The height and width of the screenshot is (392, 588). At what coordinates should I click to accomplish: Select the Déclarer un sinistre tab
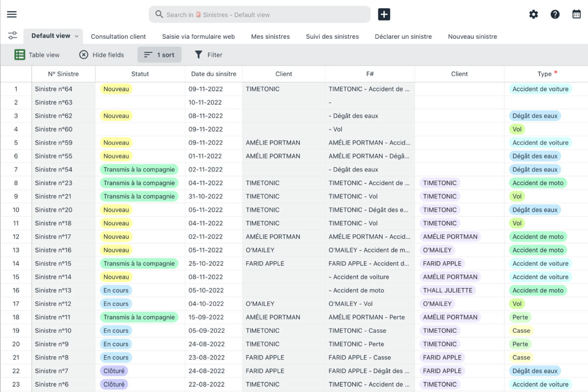pos(403,36)
